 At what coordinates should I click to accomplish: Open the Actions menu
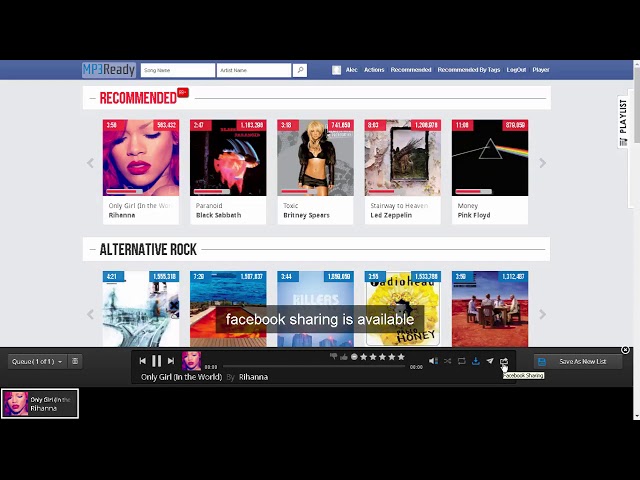tap(374, 70)
